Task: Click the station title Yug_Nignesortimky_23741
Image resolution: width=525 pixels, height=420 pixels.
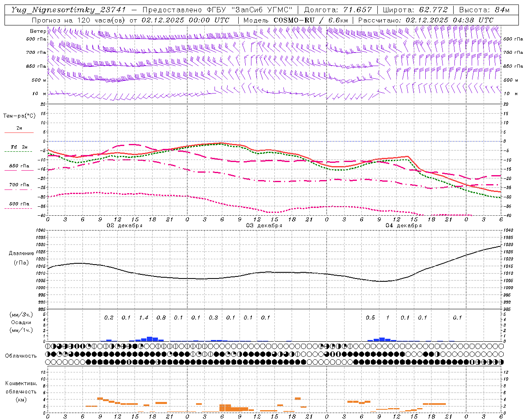Action: coord(68,10)
